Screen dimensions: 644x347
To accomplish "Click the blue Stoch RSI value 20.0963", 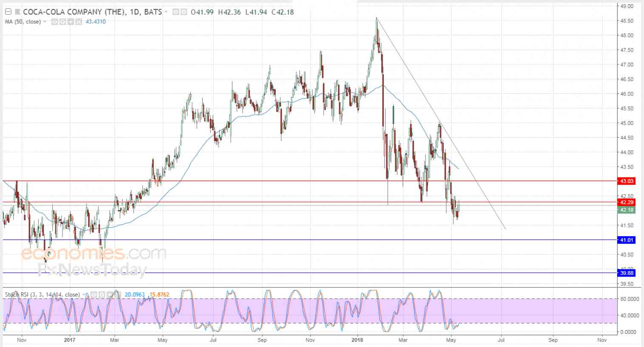I will pos(135,294).
